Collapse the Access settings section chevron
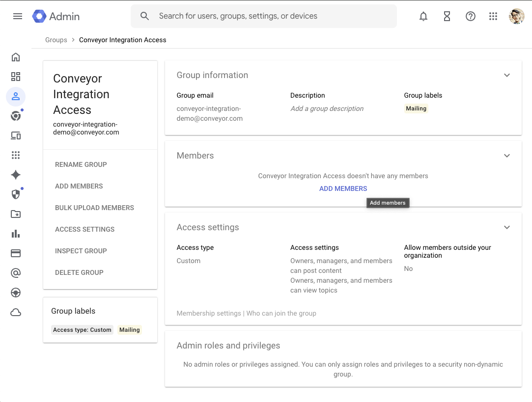The image size is (532, 402). tap(507, 227)
